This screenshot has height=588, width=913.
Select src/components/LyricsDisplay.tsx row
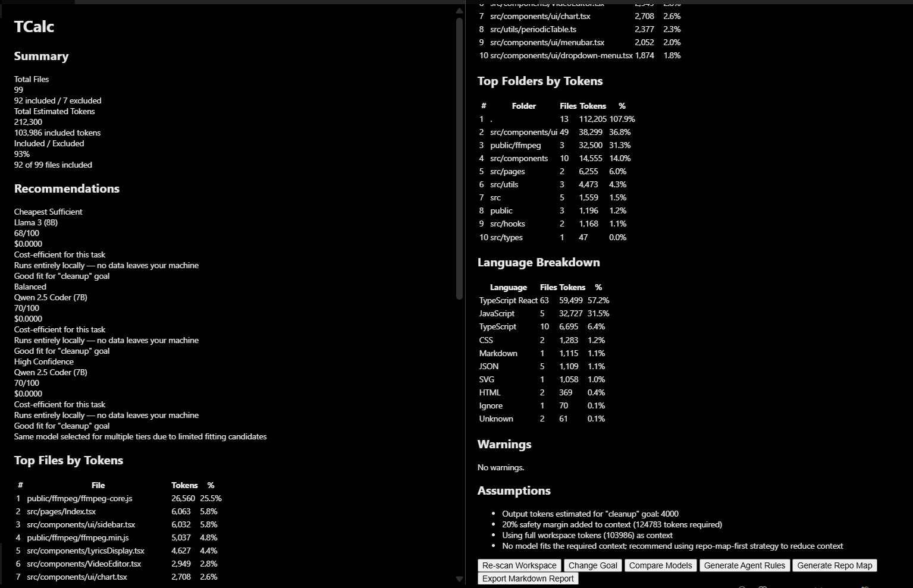(120, 551)
